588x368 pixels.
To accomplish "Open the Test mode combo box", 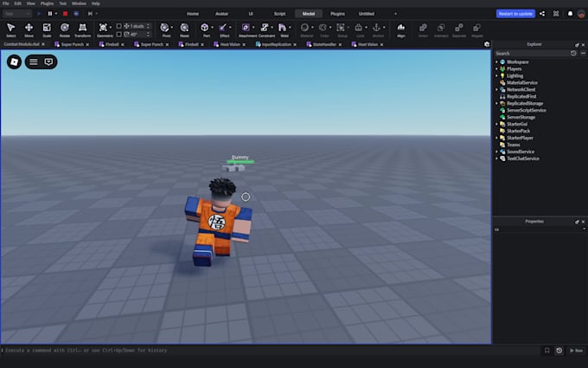I will click(17, 14).
